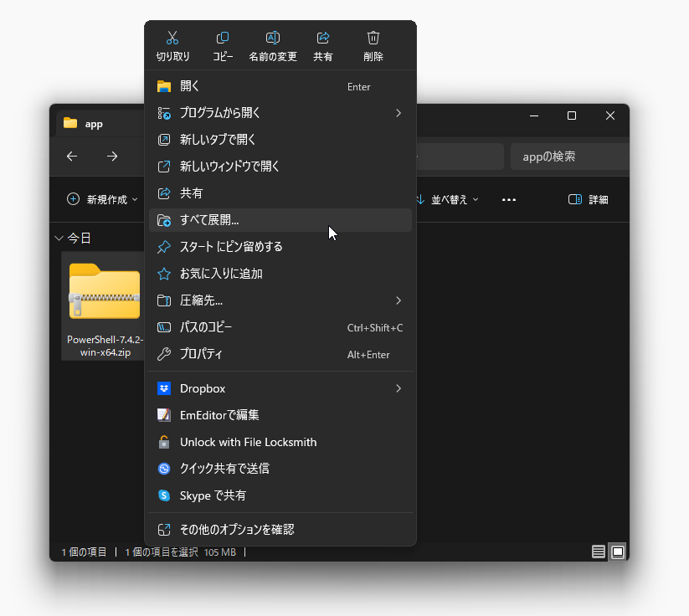The image size is (689, 616).
Task: Click the appの検索 search field
Action: pos(570,157)
